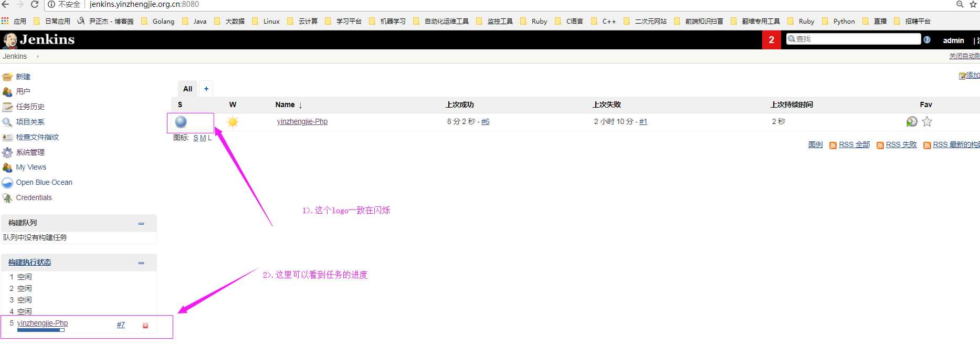Open the Java bookmarks folder
This screenshot has height=355, width=980.
click(x=194, y=22)
